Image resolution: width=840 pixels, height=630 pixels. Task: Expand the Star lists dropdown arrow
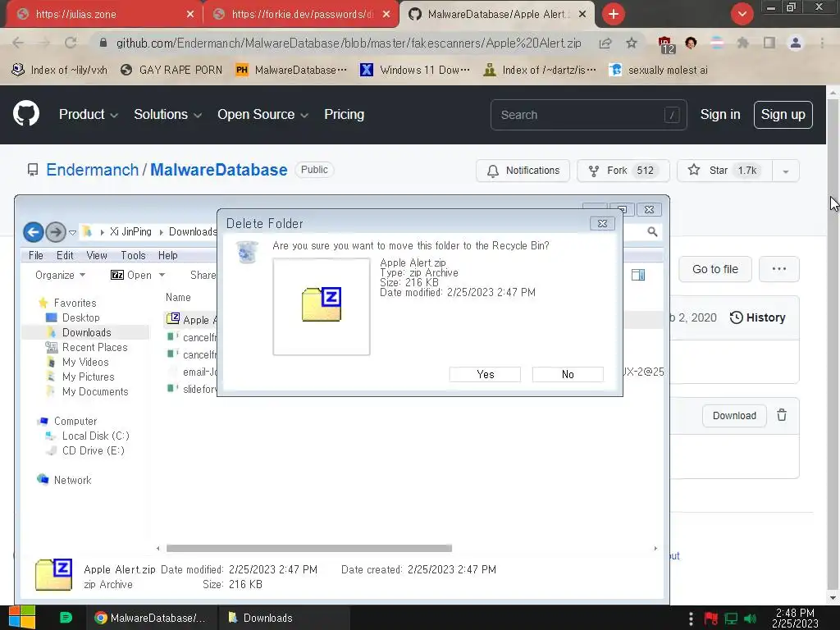[x=786, y=171]
